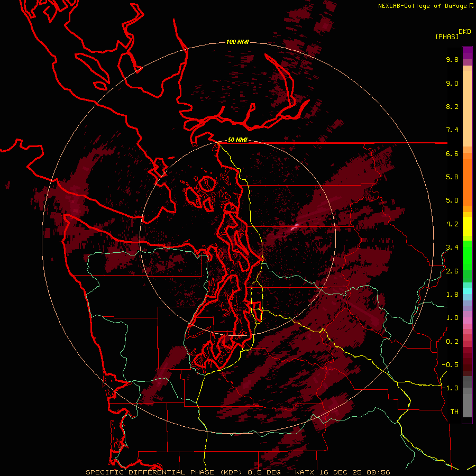Click the 5.0 scale value
Viewport: 476px width, 476px height.
[x=452, y=200]
